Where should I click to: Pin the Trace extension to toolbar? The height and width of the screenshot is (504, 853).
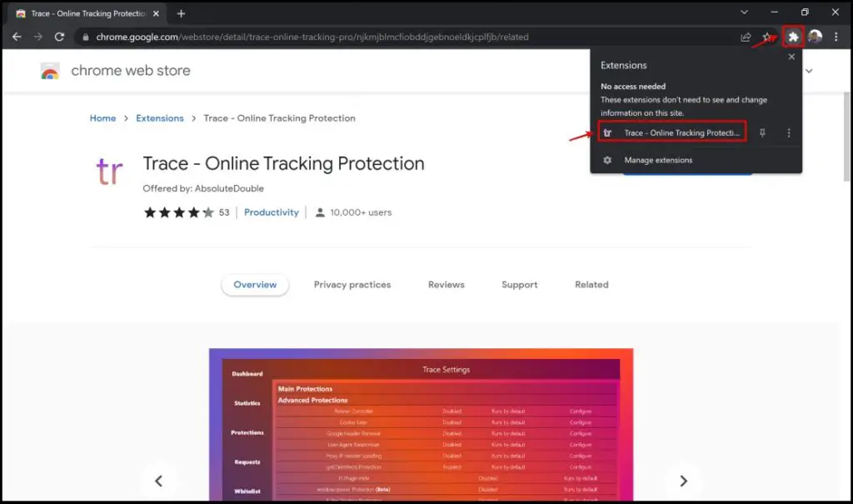[762, 132]
